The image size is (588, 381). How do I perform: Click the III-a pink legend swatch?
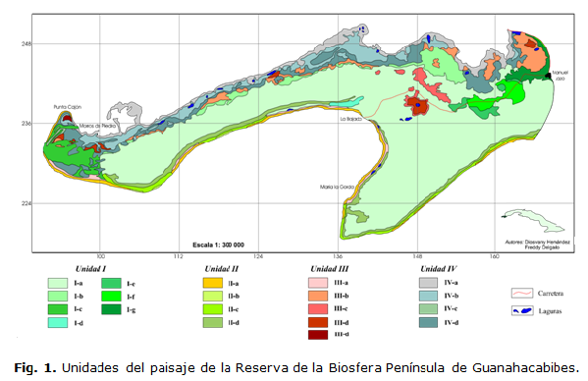[x=318, y=283]
